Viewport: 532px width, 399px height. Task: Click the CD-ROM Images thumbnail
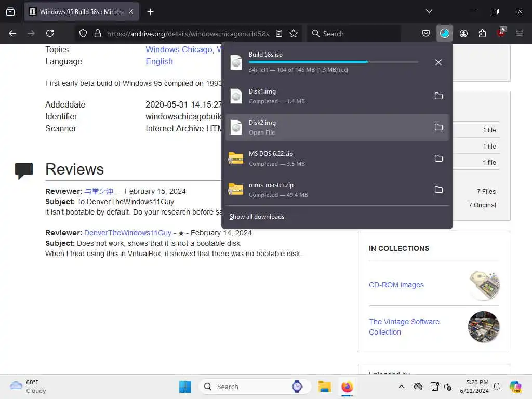coord(484,285)
